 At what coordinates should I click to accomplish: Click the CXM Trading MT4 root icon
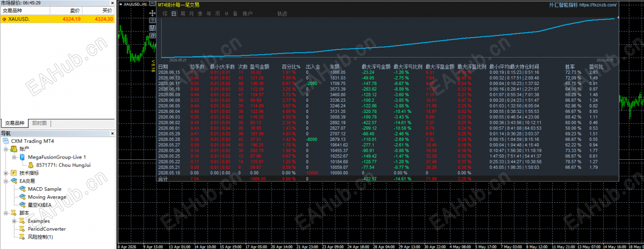[6, 141]
